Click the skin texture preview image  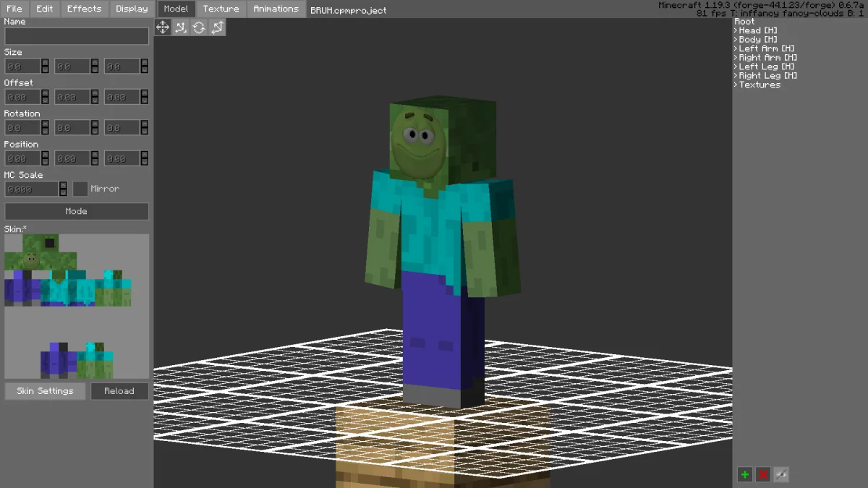pos(77,307)
